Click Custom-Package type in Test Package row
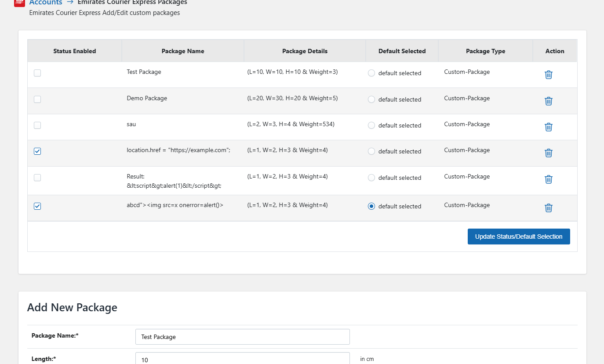 467,72
